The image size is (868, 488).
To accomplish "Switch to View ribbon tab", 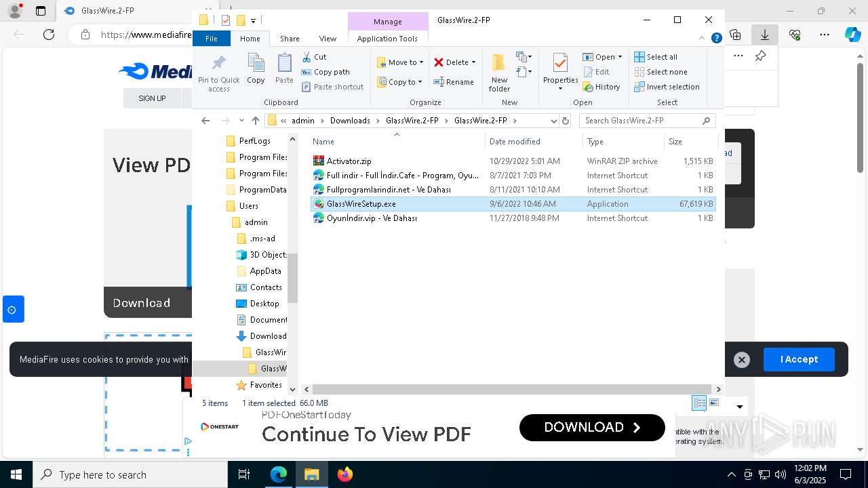I will [328, 39].
